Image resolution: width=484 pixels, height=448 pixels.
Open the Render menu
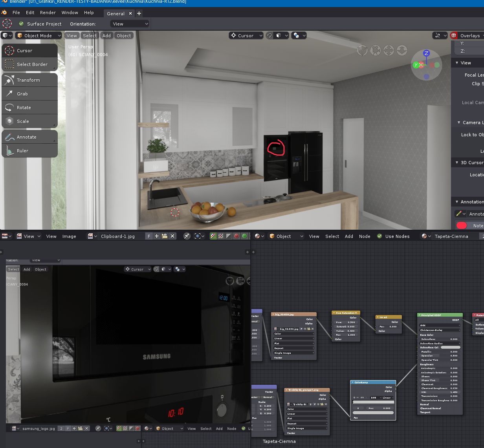48,13
